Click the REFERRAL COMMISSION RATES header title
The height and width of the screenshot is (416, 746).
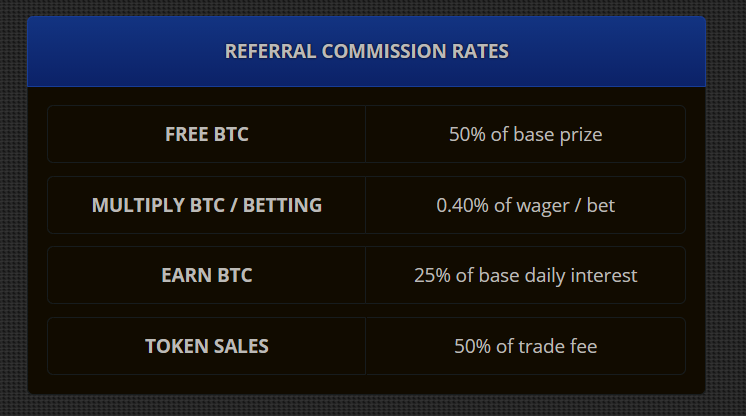click(366, 51)
